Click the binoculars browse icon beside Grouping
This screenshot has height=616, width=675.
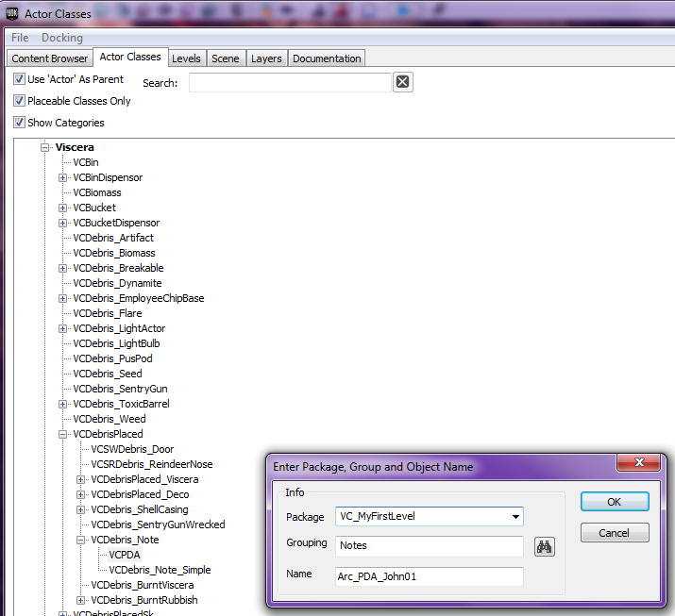(544, 547)
